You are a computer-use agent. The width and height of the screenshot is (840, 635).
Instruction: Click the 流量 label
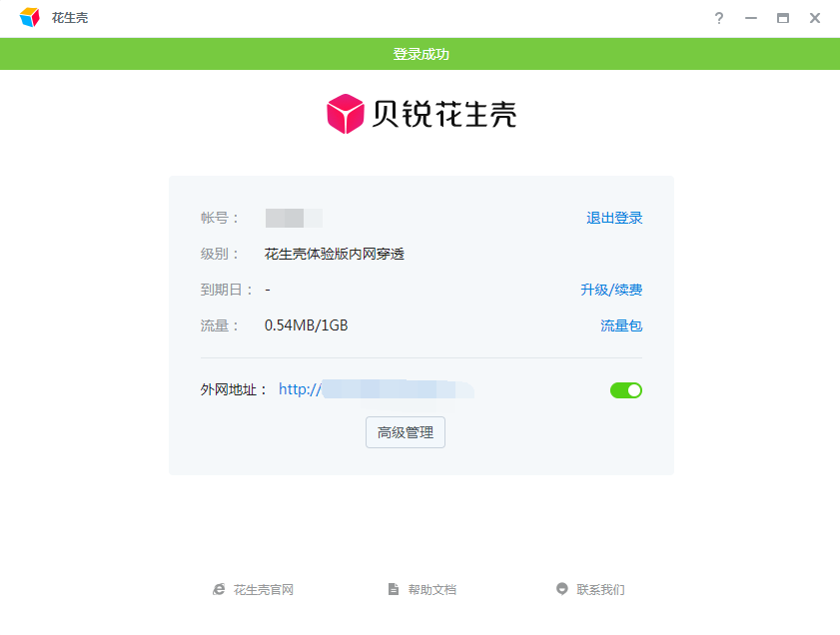point(219,325)
